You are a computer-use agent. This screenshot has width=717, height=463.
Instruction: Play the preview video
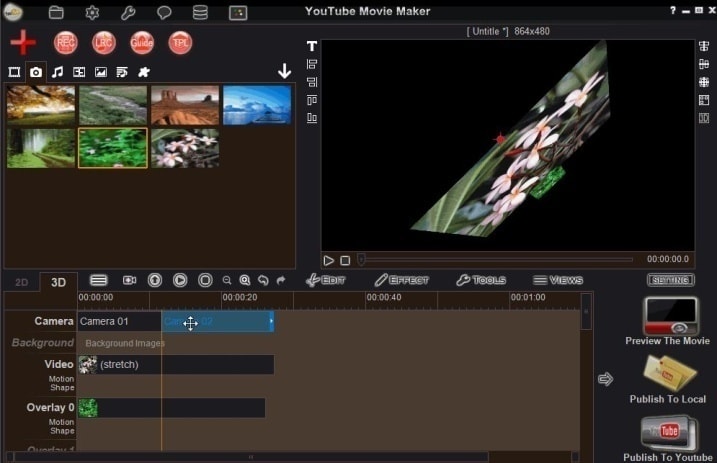328,261
